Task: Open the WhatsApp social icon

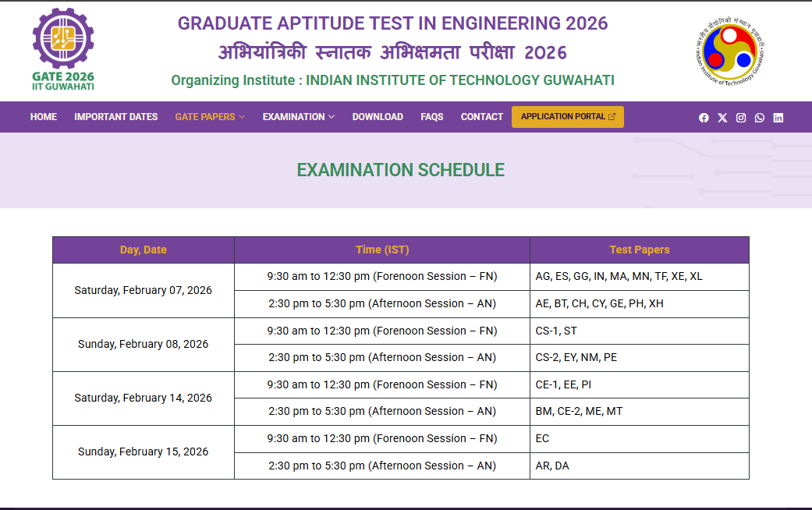Action: (760, 118)
